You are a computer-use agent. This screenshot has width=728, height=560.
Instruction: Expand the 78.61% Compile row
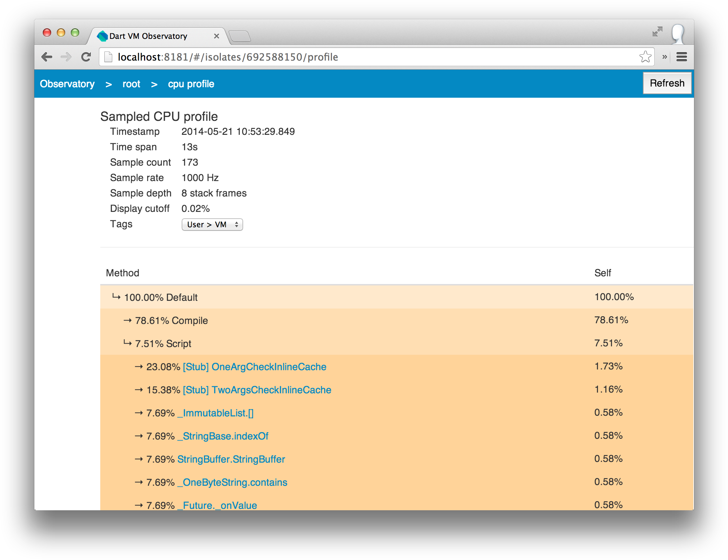[127, 320]
